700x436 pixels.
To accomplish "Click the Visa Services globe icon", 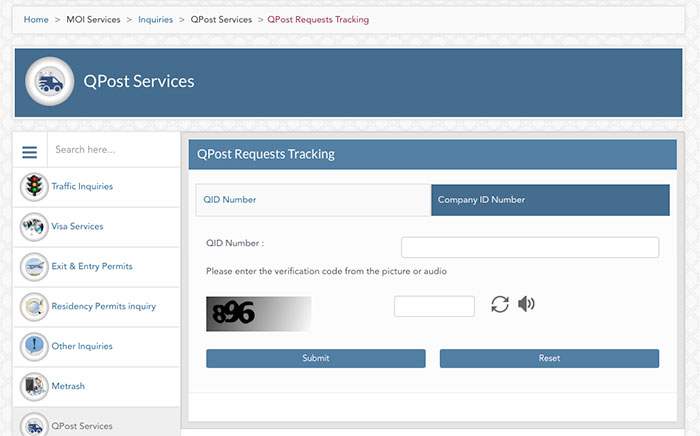I will pos(34,227).
